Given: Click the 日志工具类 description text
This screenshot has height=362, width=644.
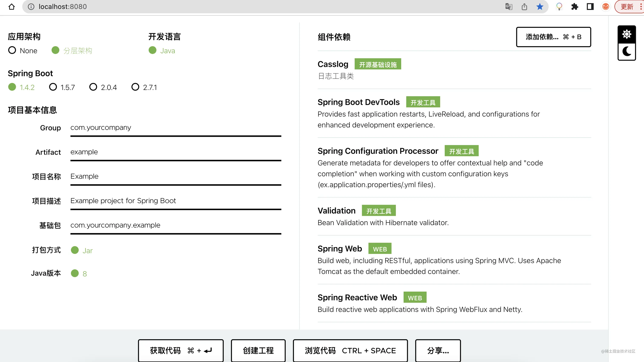Looking at the screenshot, I should pyautogui.click(x=335, y=76).
